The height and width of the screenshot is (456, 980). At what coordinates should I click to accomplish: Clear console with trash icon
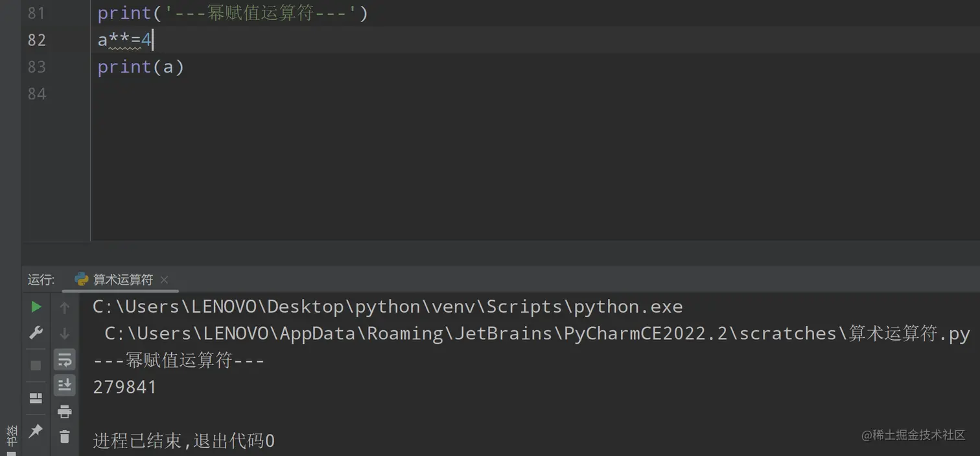[x=64, y=437]
